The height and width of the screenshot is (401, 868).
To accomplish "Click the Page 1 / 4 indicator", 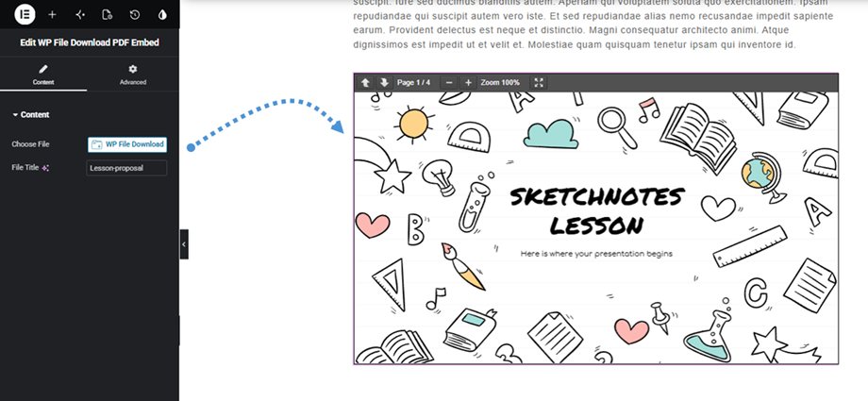I will [x=413, y=82].
